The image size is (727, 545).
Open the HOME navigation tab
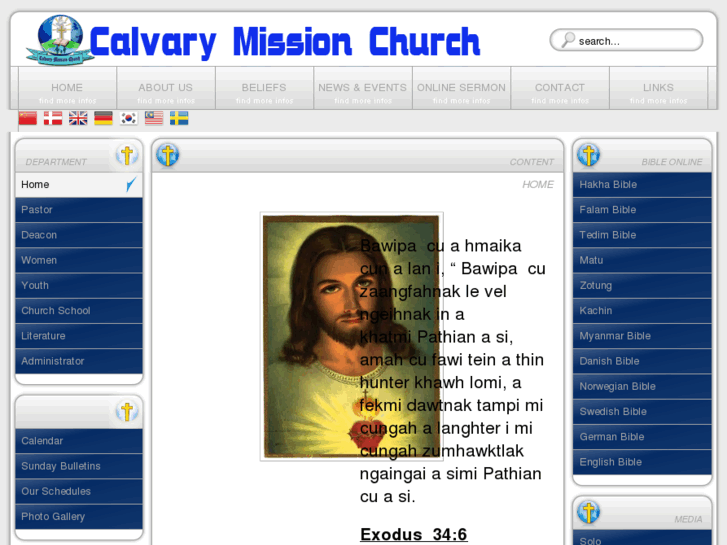point(67,88)
